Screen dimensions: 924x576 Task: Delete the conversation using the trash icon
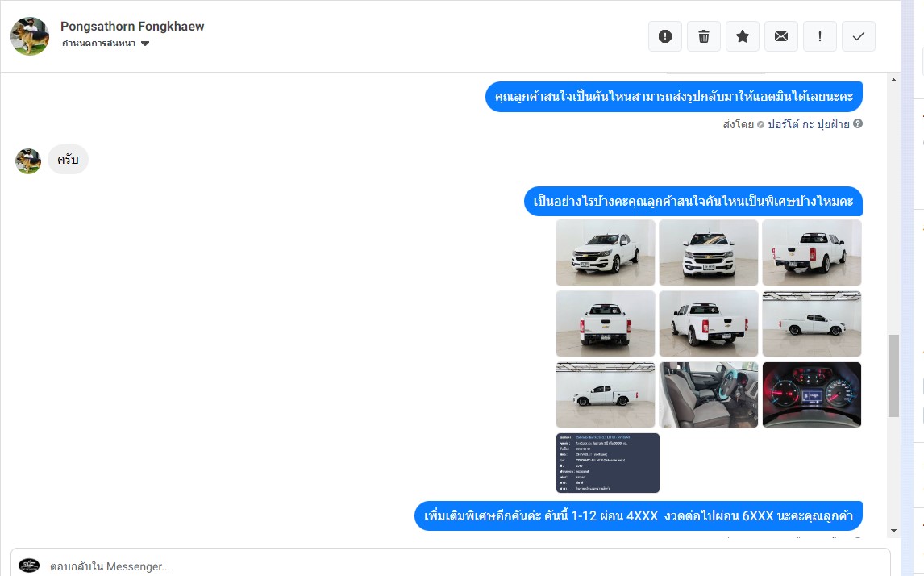pyautogui.click(x=704, y=36)
